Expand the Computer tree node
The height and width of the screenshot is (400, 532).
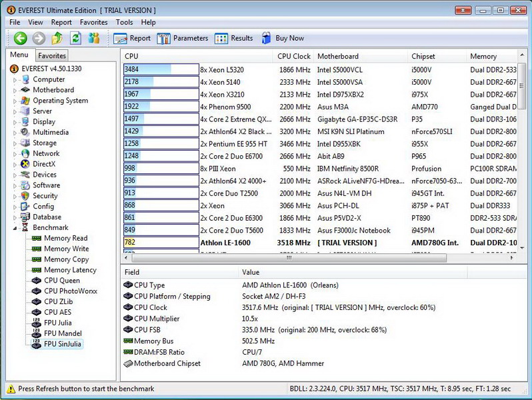[x=15, y=79]
